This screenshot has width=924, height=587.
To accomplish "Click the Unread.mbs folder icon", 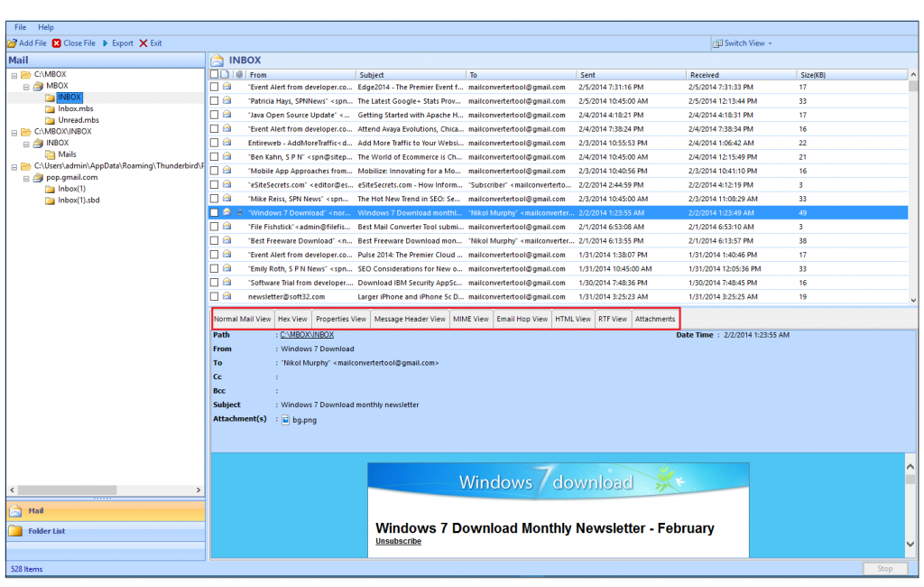I will tap(51, 120).
